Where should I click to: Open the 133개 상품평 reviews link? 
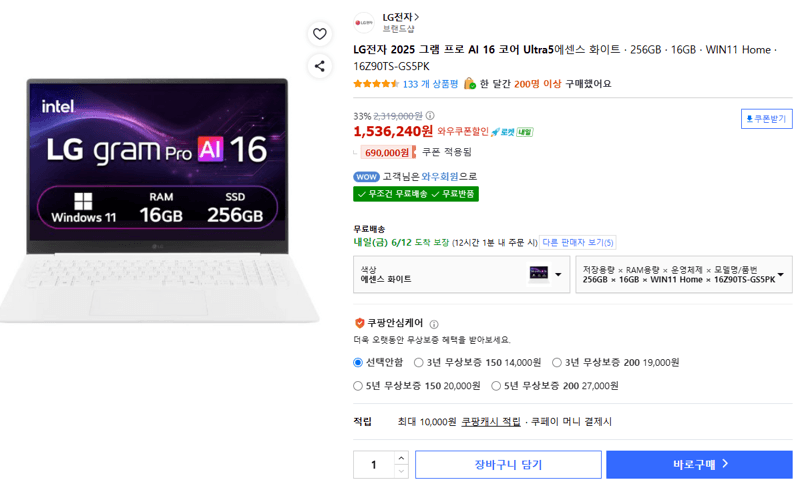430,84
